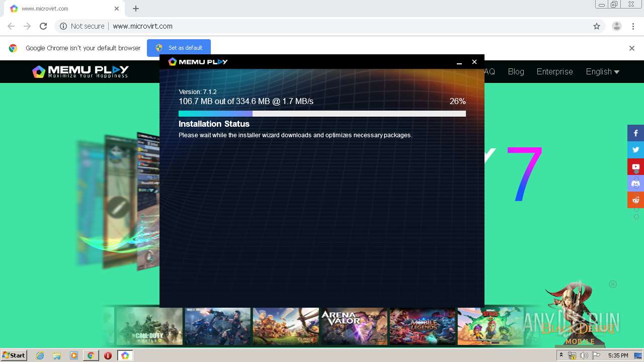644x362 pixels.
Task: Switch to the MEmu installer taskbar button
Action: (x=125, y=355)
